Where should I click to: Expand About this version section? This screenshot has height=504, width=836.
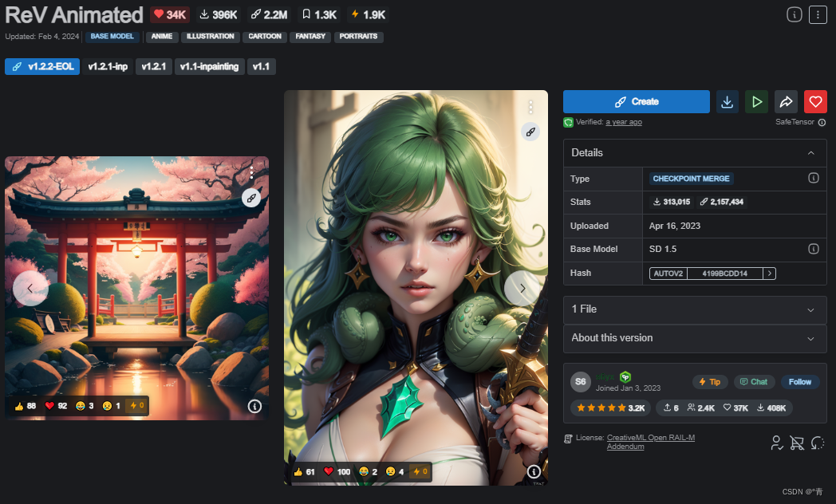(x=695, y=338)
